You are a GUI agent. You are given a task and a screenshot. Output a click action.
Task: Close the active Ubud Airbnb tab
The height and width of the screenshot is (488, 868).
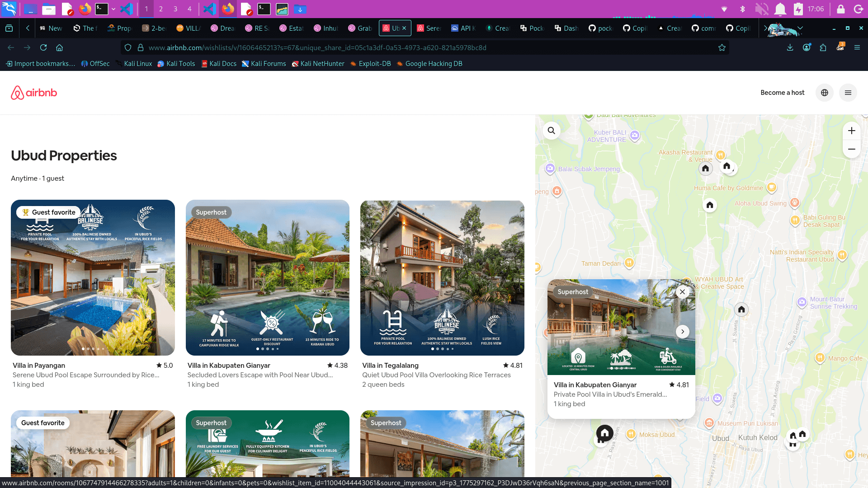coord(404,28)
